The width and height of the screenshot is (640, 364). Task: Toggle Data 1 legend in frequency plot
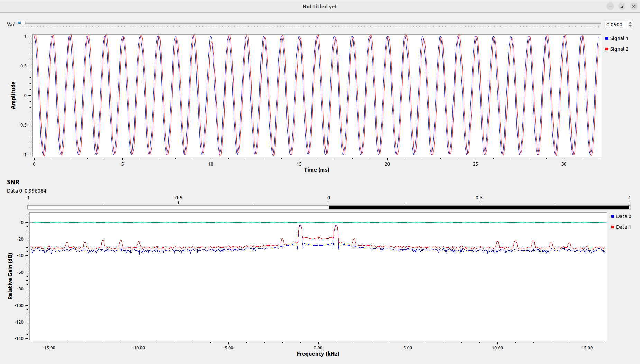coord(621,227)
